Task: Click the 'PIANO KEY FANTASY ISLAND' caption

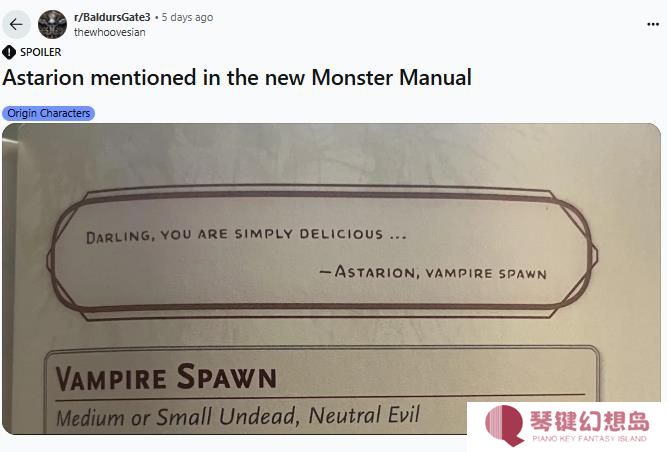Action: click(x=590, y=438)
